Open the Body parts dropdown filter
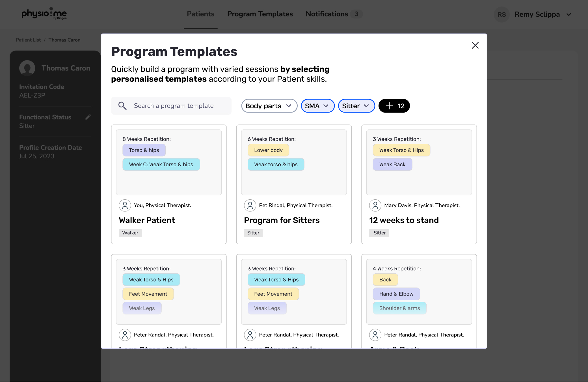 click(x=269, y=106)
